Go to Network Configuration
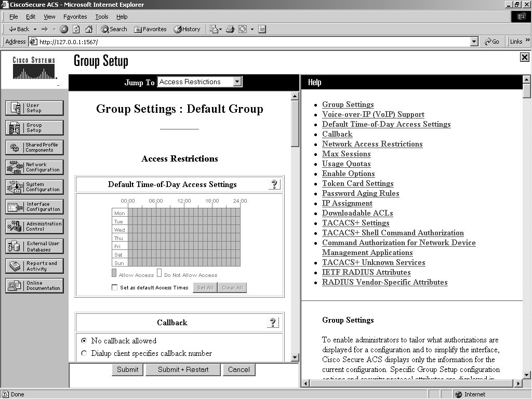The height and width of the screenshot is (399, 532). click(x=34, y=167)
